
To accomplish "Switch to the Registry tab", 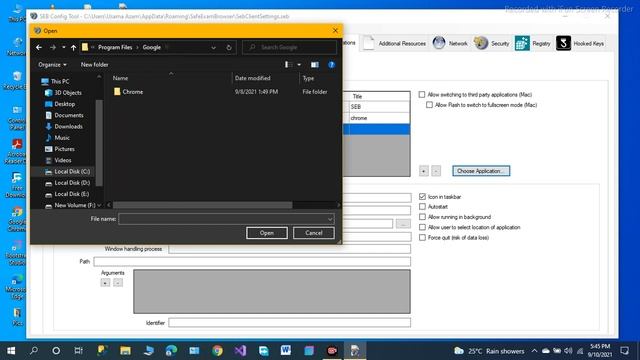I will (x=533, y=43).
